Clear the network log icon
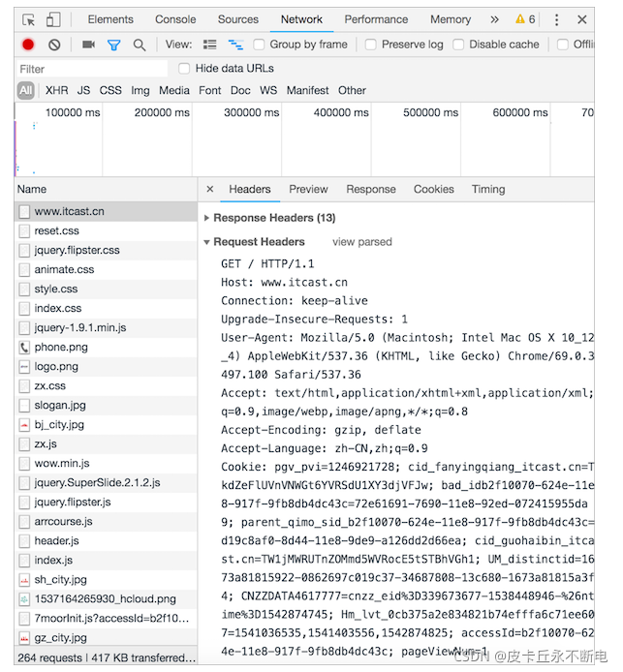The image size is (623, 672). (x=54, y=45)
